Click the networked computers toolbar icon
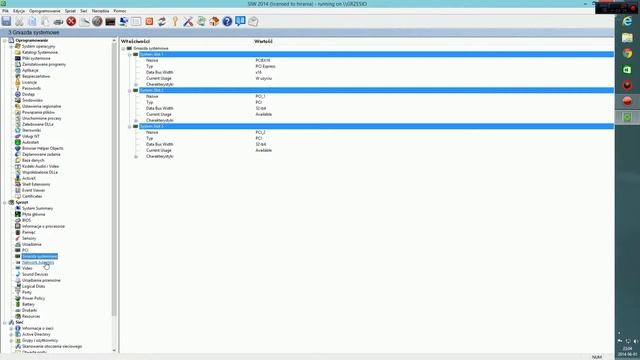Viewport: 640px width, 360px height. pos(123,21)
